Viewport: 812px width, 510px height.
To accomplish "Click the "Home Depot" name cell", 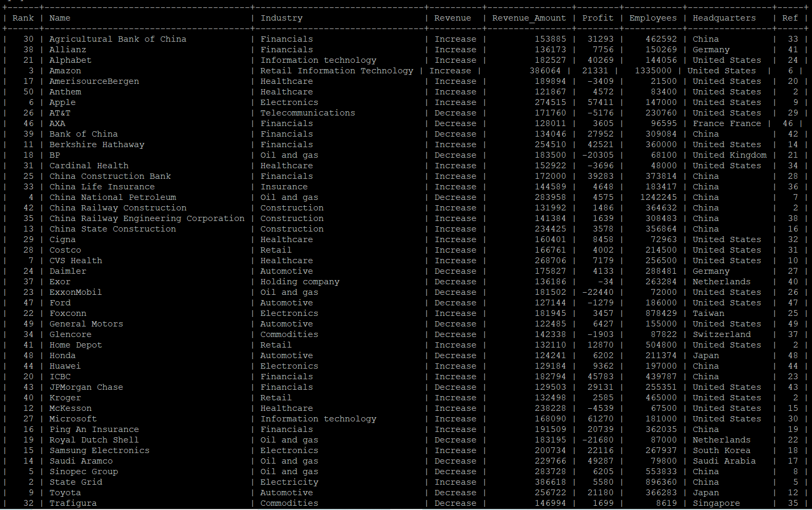I will pyautogui.click(x=75, y=345).
